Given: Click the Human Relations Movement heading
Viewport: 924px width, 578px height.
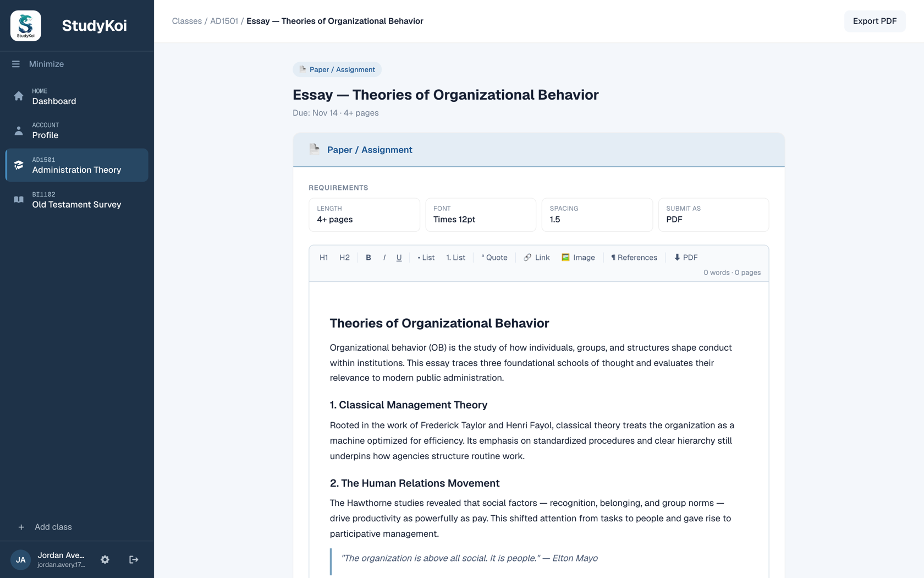Looking at the screenshot, I should click(x=415, y=483).
